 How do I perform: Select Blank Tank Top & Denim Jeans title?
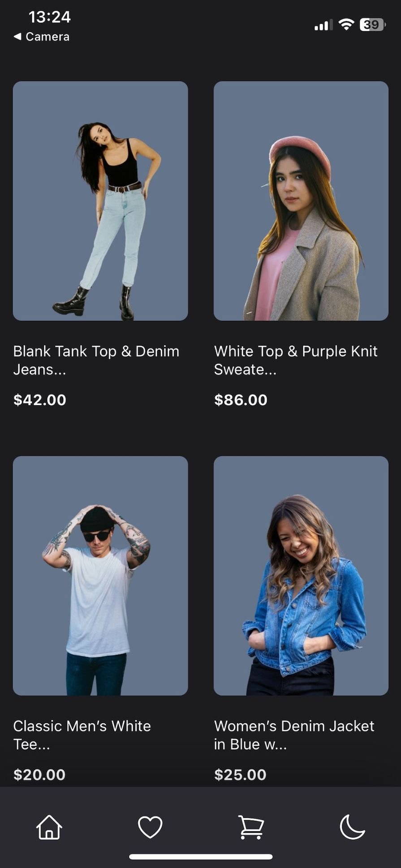pyautogui.click(x=96, y=360)
